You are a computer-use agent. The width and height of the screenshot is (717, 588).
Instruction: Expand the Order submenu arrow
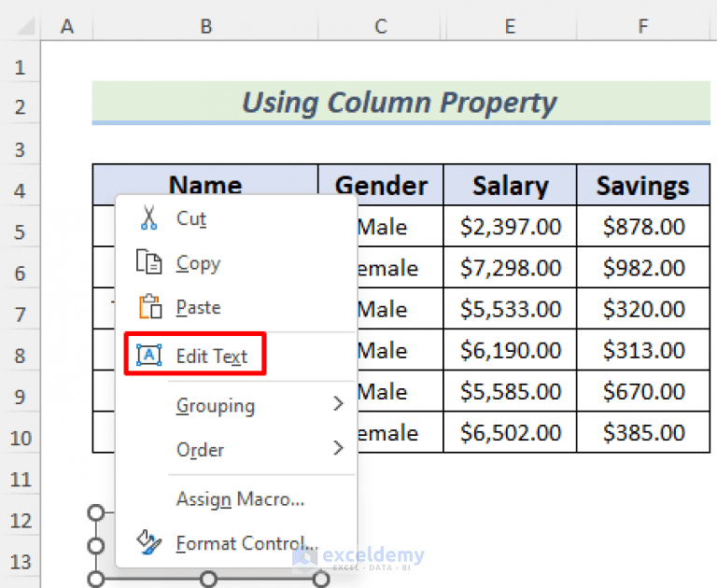click(338, 448)
